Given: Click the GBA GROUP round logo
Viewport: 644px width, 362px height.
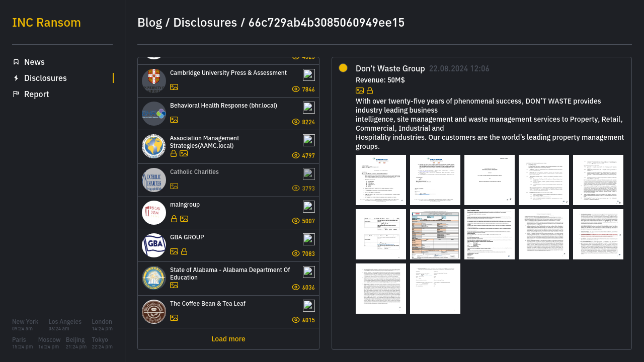Looking at the screenshot, I should click(154, 245).
